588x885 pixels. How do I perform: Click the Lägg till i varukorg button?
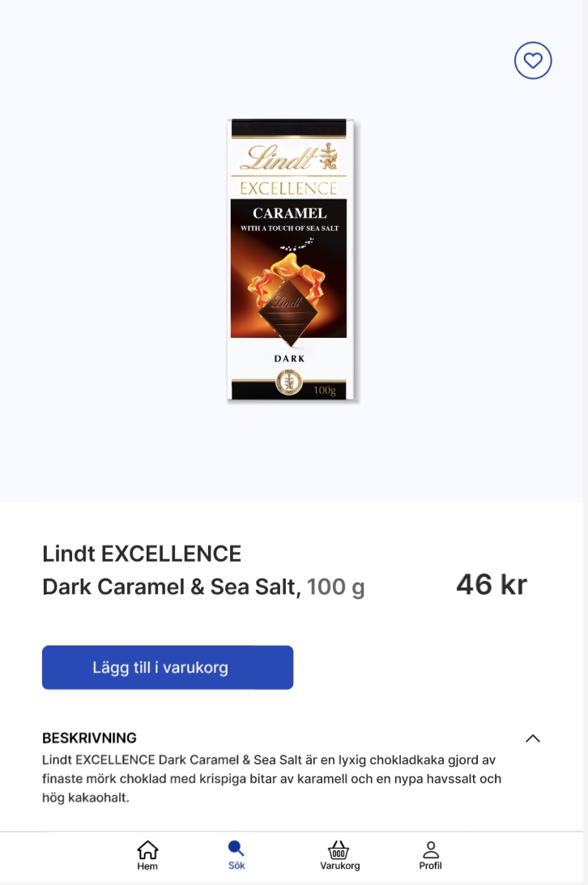[x=168, y=667]
